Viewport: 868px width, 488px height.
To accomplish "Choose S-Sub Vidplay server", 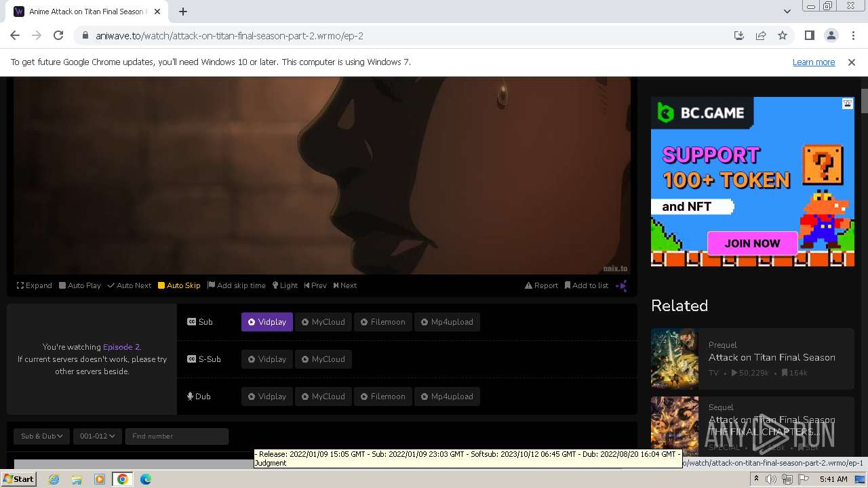I will point(267,359).
